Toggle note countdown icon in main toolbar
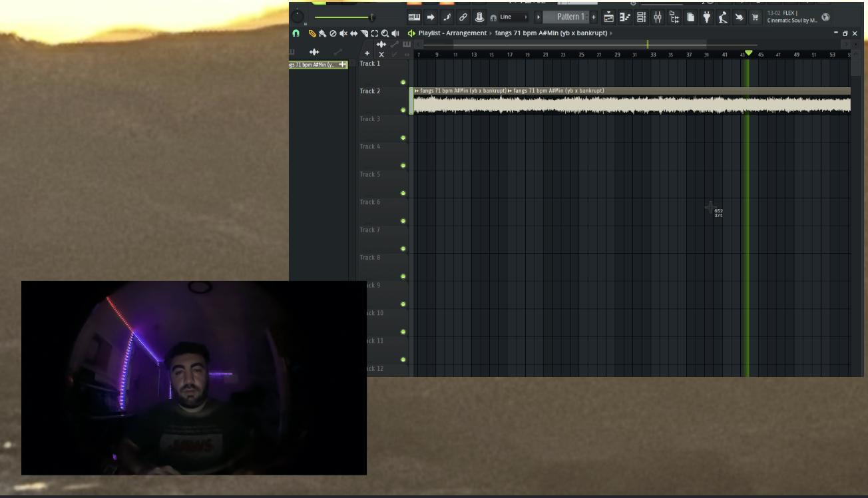The width and height of the screenshot is (868, 498). point(447,17)
